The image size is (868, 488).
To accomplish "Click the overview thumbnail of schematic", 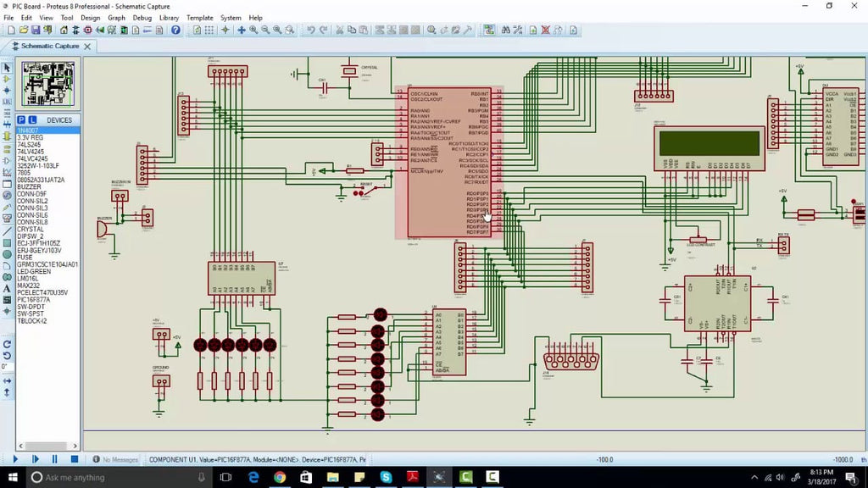I will coord(48,84).
